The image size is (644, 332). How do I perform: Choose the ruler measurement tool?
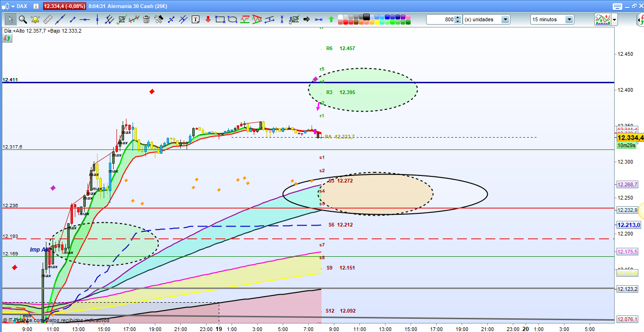(x=47, y=19)
